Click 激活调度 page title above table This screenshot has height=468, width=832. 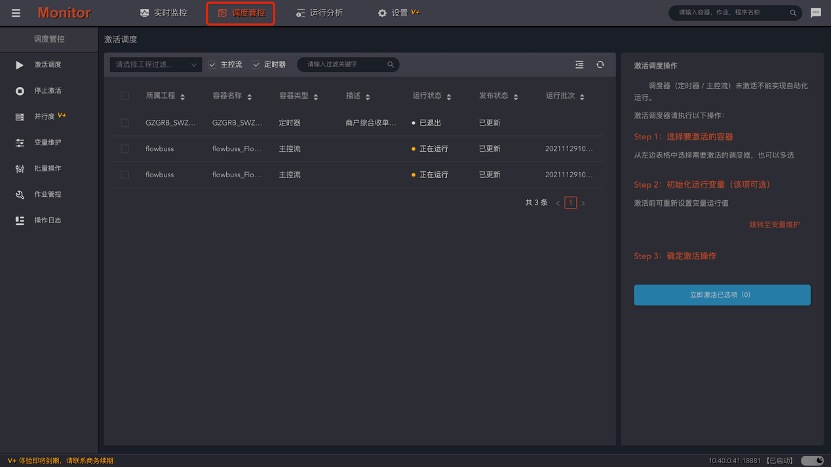coord(120,39)
